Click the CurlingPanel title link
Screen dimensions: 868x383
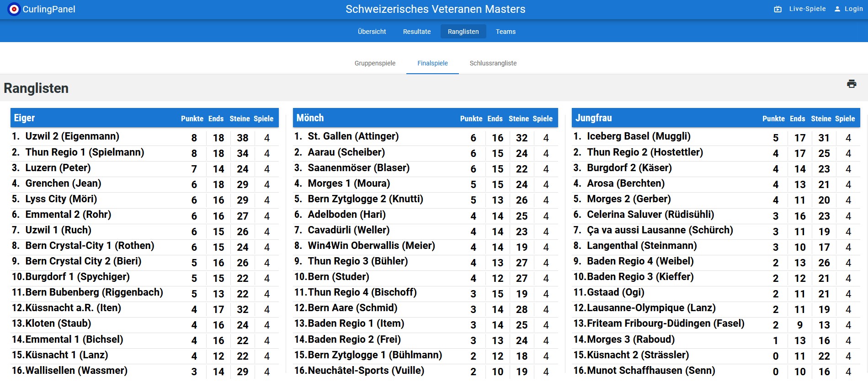[x=49, y=9]
